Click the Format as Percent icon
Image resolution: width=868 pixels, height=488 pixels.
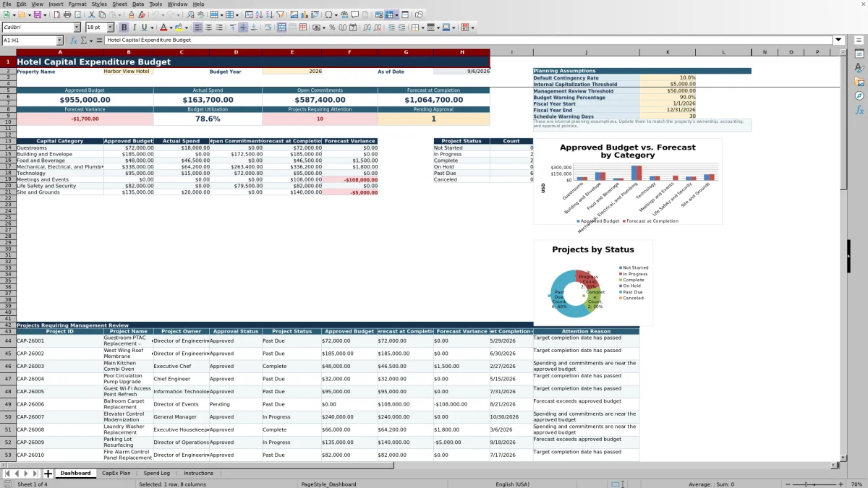(x=332, y=27)
